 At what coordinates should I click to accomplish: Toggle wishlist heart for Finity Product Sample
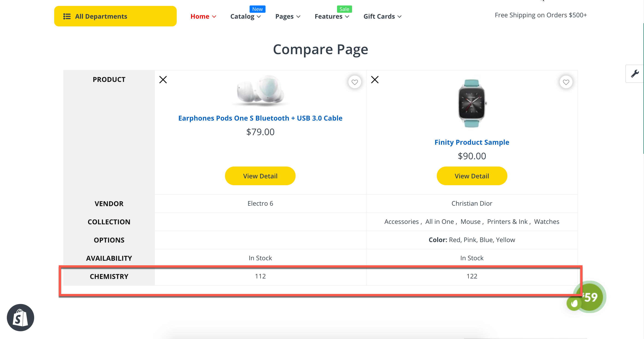coord(566,82)
